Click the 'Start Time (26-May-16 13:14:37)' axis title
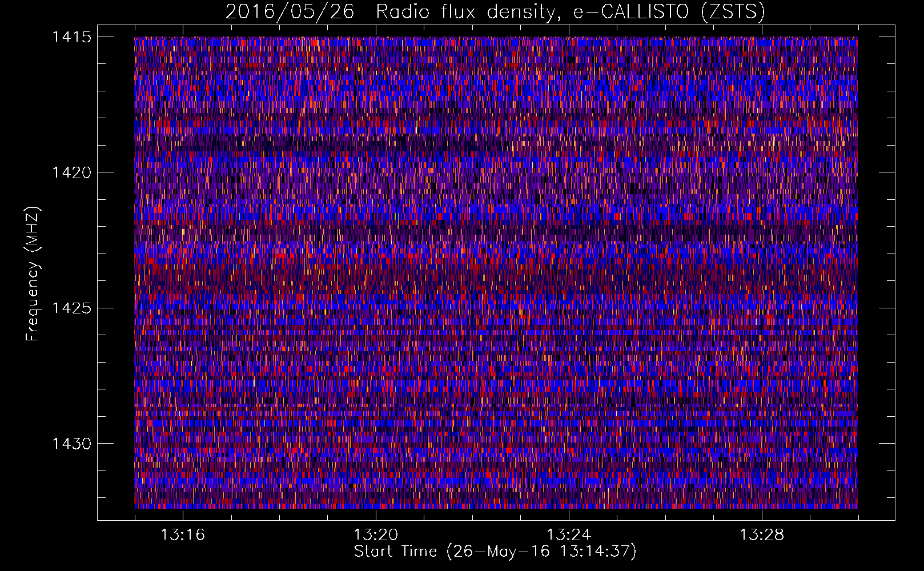The width and height of the screenshot is (924, 571). coord(495,552)
